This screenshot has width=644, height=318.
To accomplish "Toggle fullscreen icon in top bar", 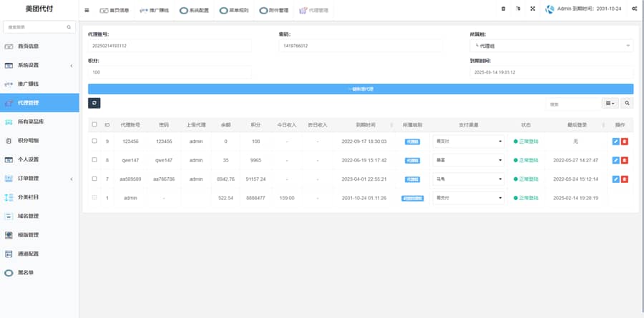I will [532, 9].
